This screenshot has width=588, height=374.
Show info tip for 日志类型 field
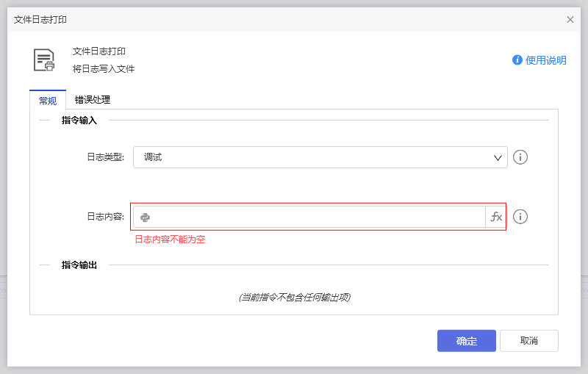click(x=520, y=157)
